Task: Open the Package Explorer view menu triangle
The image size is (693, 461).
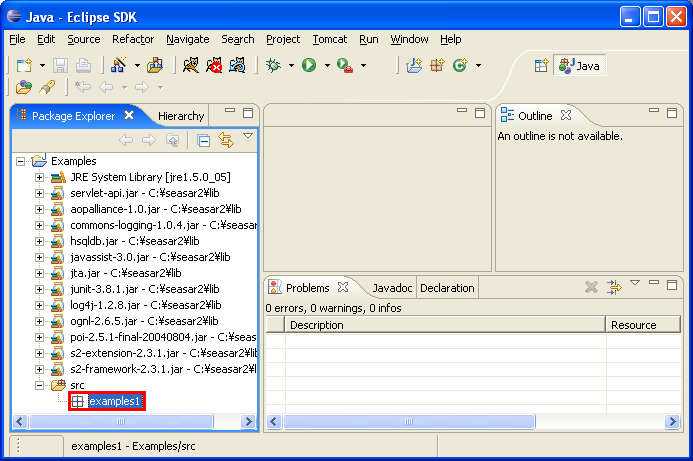Action: (x=247, y=137)
